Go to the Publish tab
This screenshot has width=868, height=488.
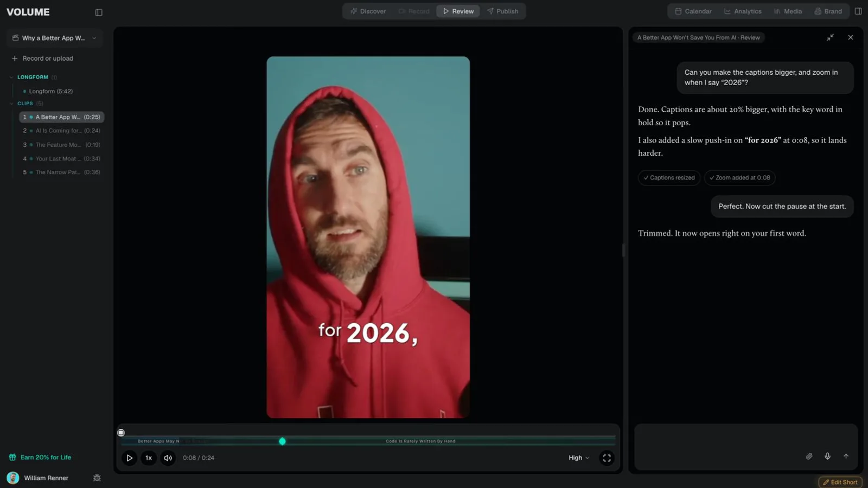point(502,11)
